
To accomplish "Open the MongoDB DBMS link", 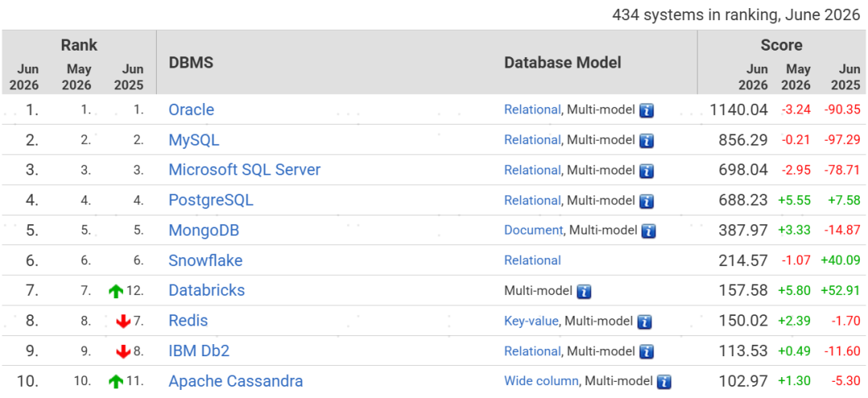I will (203, 230).
